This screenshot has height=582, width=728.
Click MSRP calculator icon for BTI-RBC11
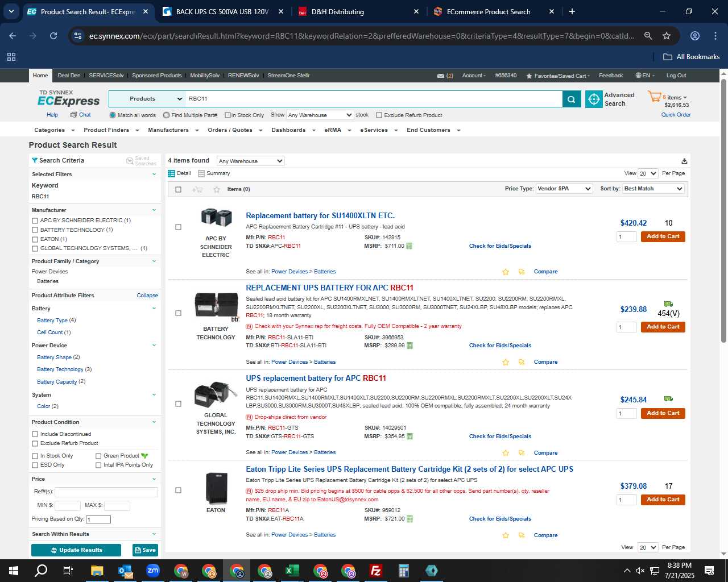click(x=409, y=346)
